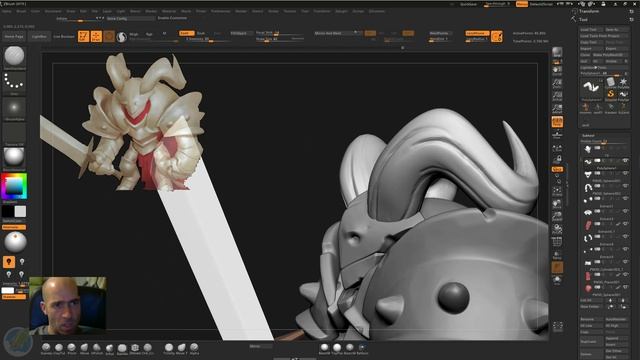Open the Preferences menu
Screen dimensions: 640x360
(221, 11)
